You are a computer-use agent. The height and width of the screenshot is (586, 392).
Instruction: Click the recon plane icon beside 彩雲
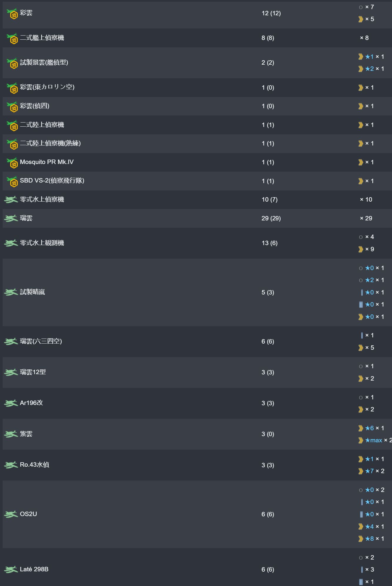(x=12, y=14)
